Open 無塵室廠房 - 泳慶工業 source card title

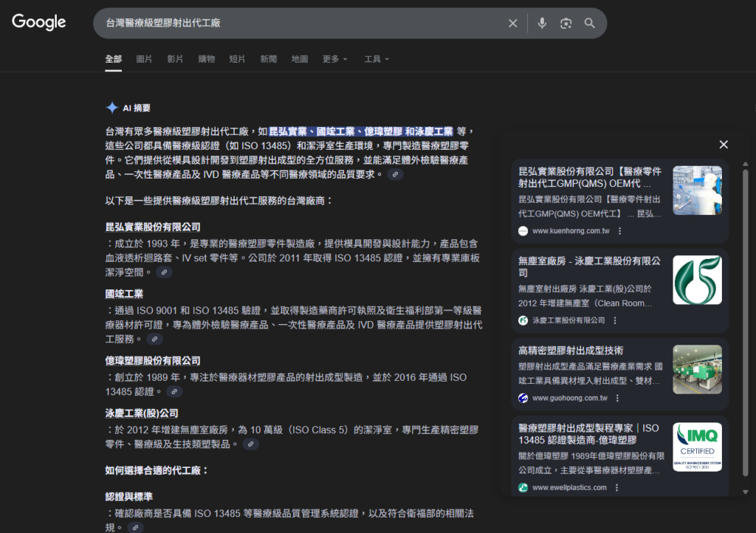(590, 267)
